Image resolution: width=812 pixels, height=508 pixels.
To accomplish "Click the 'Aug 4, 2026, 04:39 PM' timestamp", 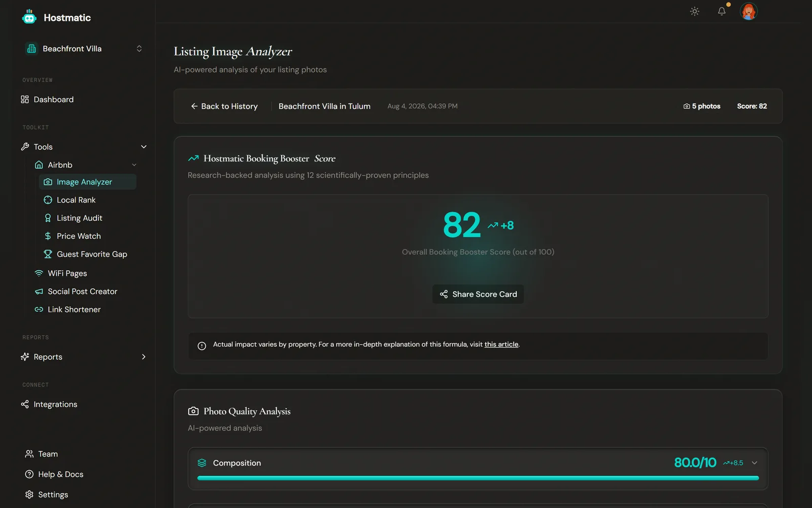I will [x=423, y=106].
